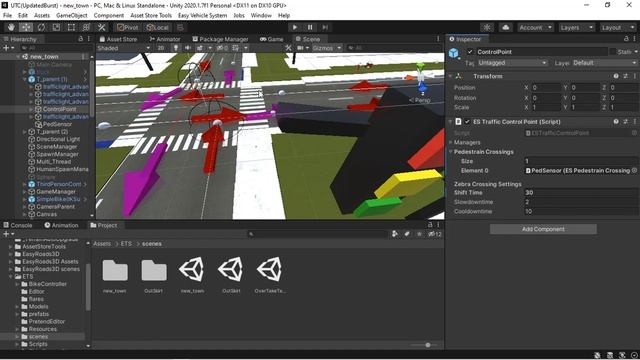This screenshot has width=640, height=360.
Task: Open the cloud services icon
Action: [x=506, y=27]
